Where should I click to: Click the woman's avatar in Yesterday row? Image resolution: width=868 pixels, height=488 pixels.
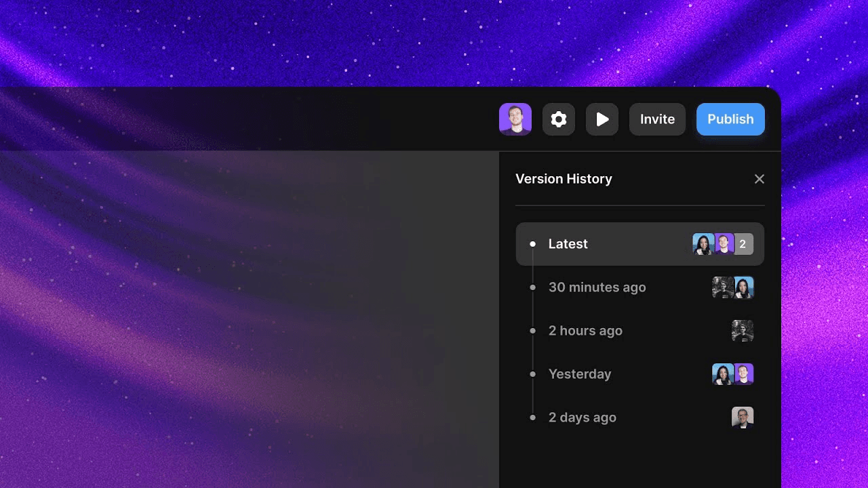(x=722, y=374)
